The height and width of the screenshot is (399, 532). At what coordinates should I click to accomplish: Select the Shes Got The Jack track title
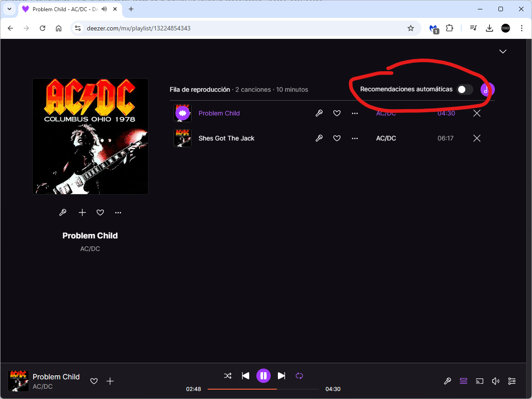(x=226, y=138)
